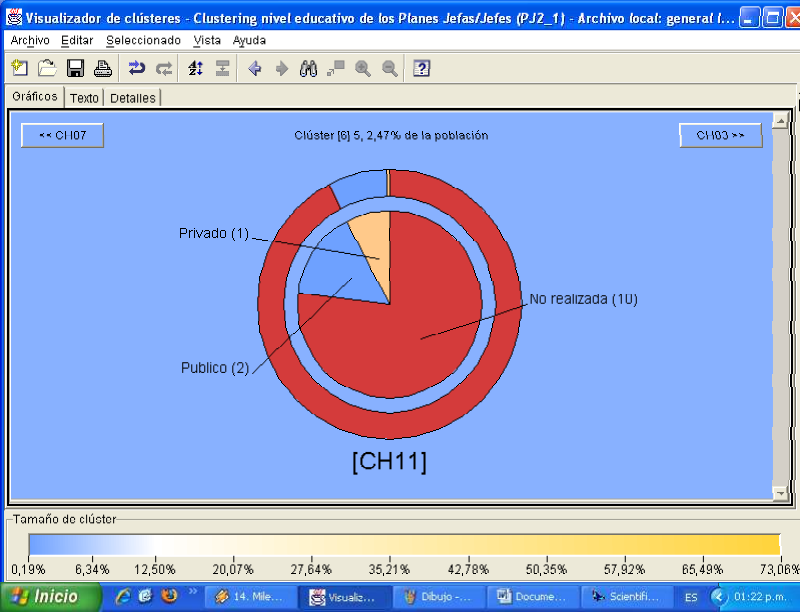This screenshot has width=800, height=612.
Task: Go to previous cluster CH07 button
Action: coord(62,135)
